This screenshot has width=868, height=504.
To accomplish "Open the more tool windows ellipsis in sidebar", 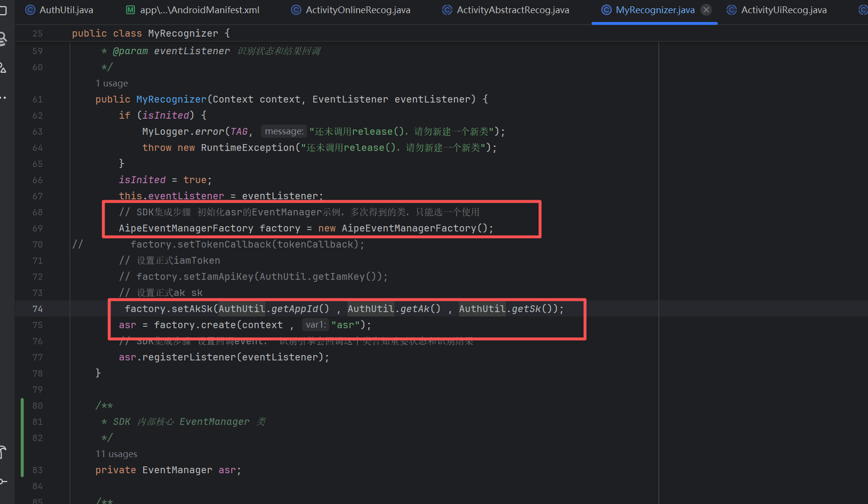I will click(x=3, y=98).
